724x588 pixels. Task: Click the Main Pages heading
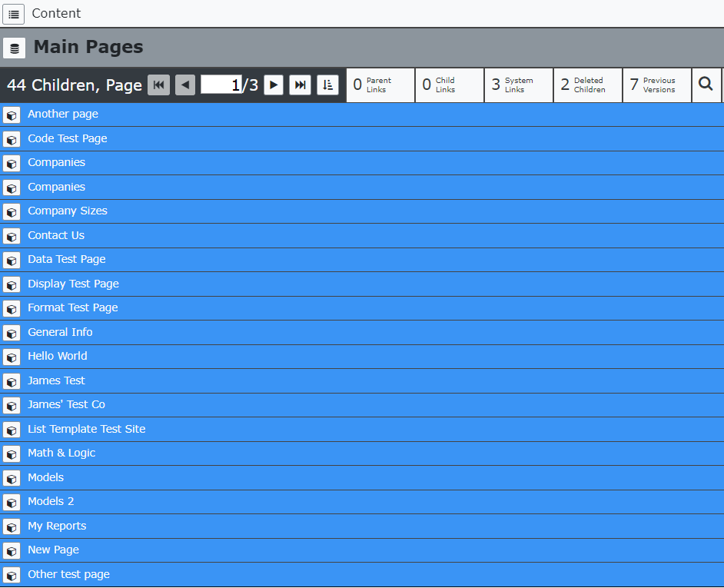(88, 48)
